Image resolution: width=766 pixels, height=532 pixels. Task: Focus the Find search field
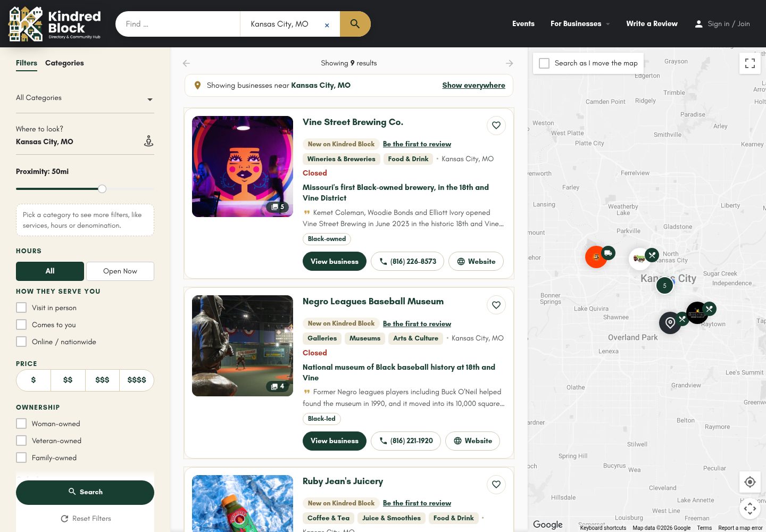178,24
